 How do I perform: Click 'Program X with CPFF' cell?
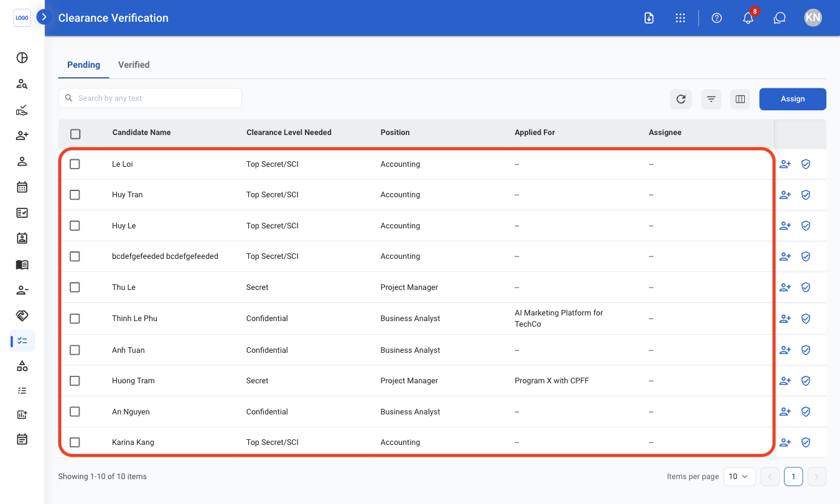[x=551, y=381]
